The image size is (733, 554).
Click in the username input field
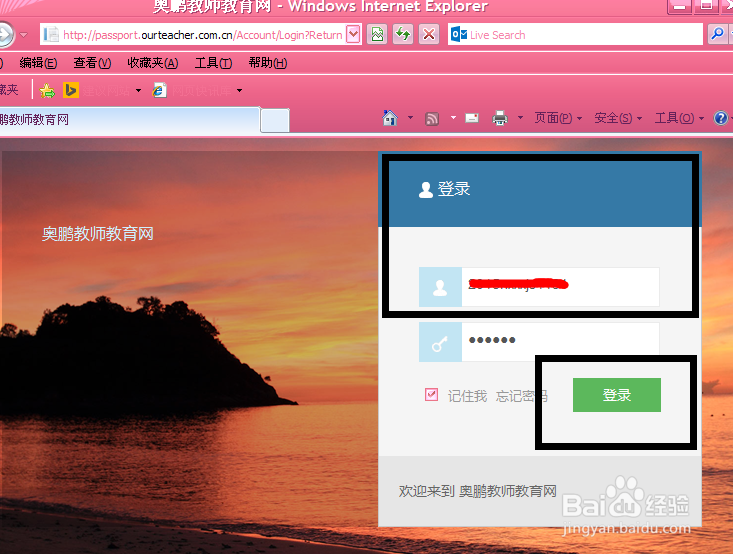561,287
